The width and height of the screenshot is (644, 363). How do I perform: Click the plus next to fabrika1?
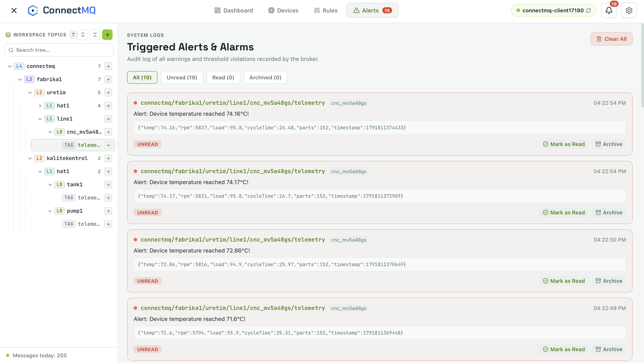click(108, 80)
